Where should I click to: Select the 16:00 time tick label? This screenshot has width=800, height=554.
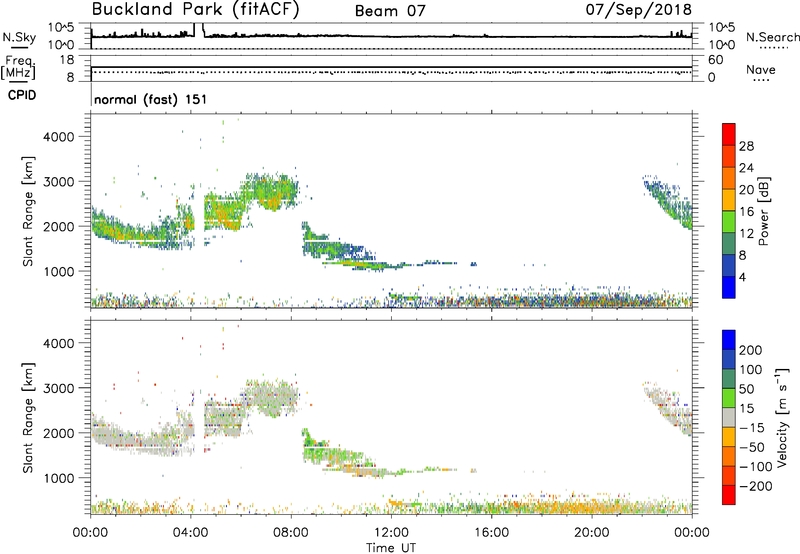491,533
